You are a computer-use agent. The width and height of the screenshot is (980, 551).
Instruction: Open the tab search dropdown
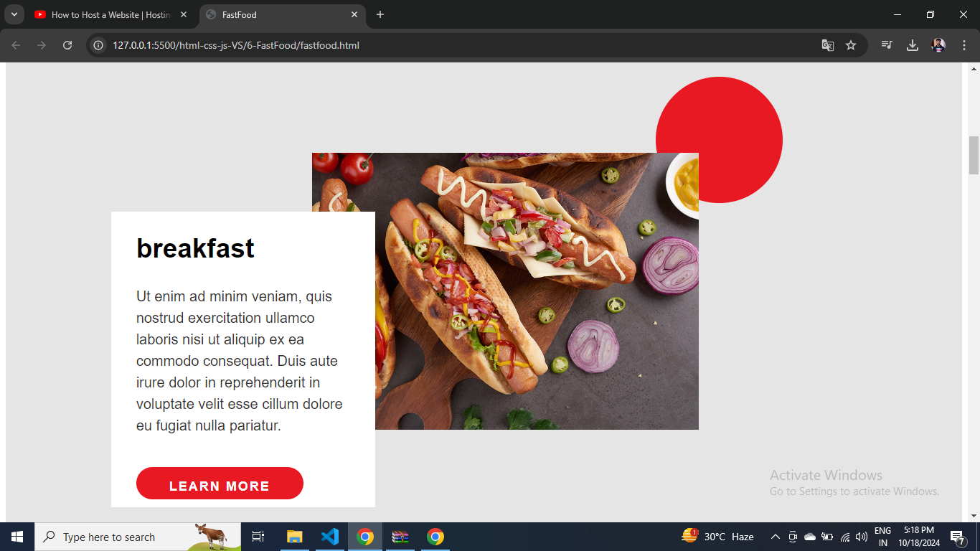click(x=14, y=14)
